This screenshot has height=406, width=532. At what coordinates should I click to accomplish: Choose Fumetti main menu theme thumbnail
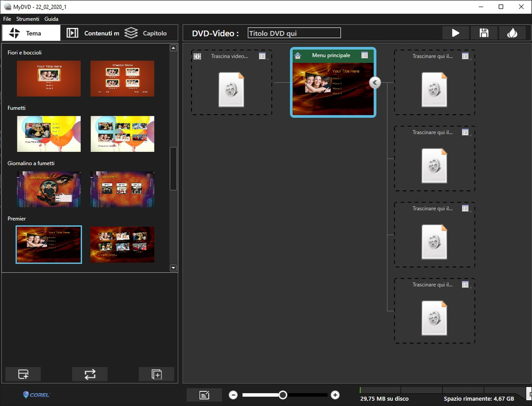point(49,134)
